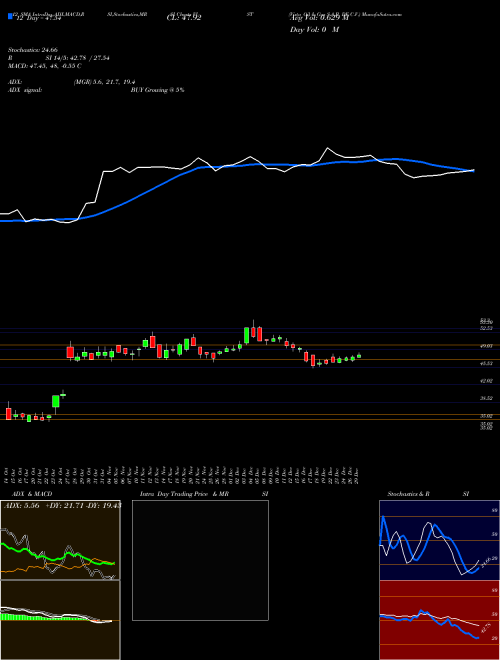This screenshot has height=660, width=500.
Task: Click the 'Stochastics & R' panel title
Action: point(409,494)
